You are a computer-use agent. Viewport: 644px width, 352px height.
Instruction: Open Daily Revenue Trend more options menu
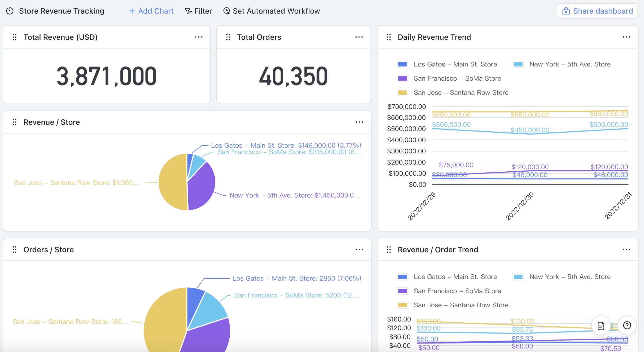click(627, 37)
